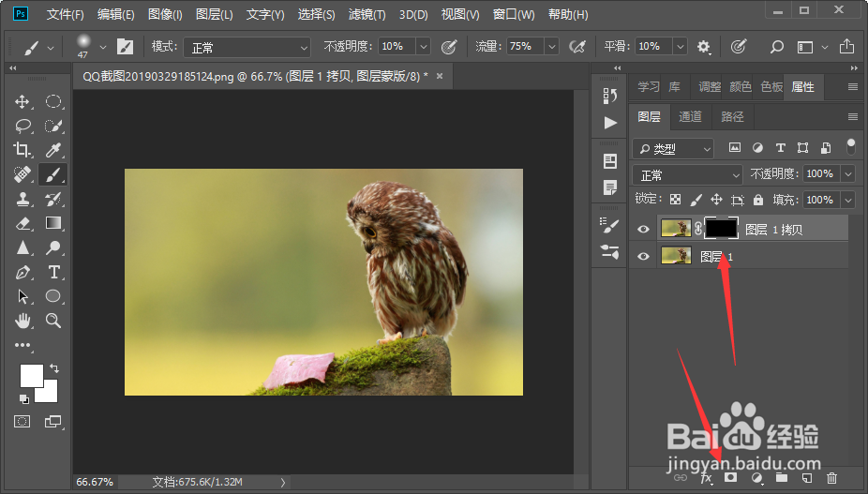Screen dimensions: 868x494
Task: Toggle visibility of 图层 1
Action: [643, 256]
